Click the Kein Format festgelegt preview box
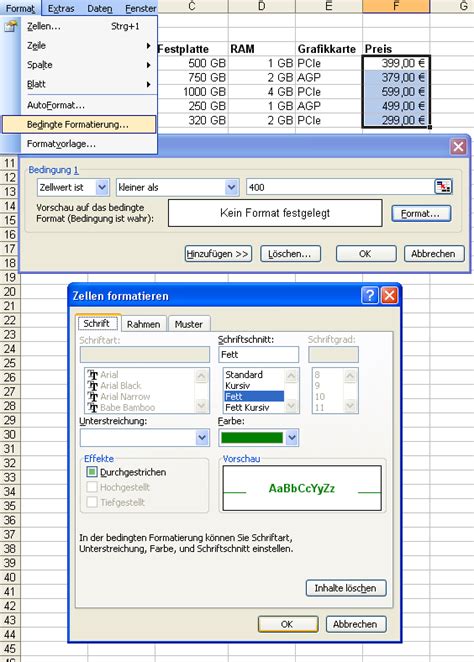 point(275,213)
